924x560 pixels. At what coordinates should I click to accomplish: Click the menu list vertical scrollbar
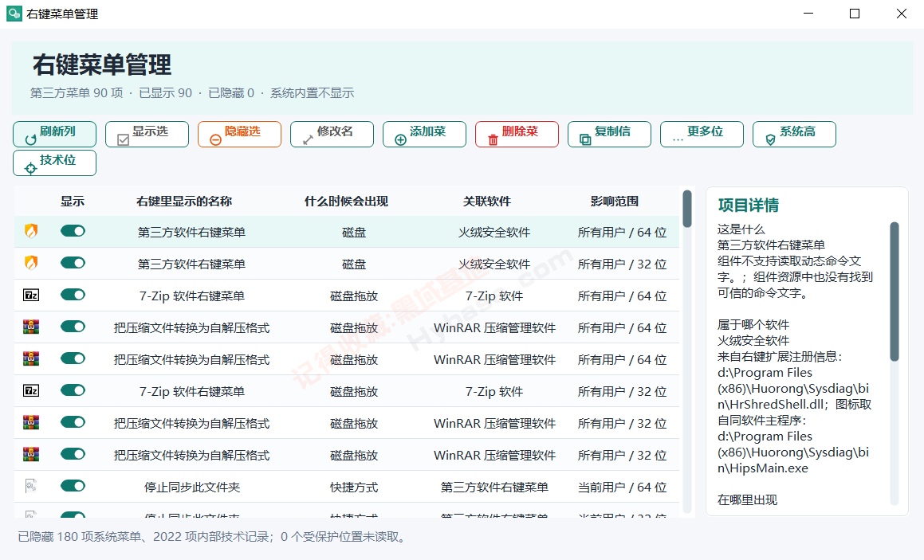click(687, 209)
